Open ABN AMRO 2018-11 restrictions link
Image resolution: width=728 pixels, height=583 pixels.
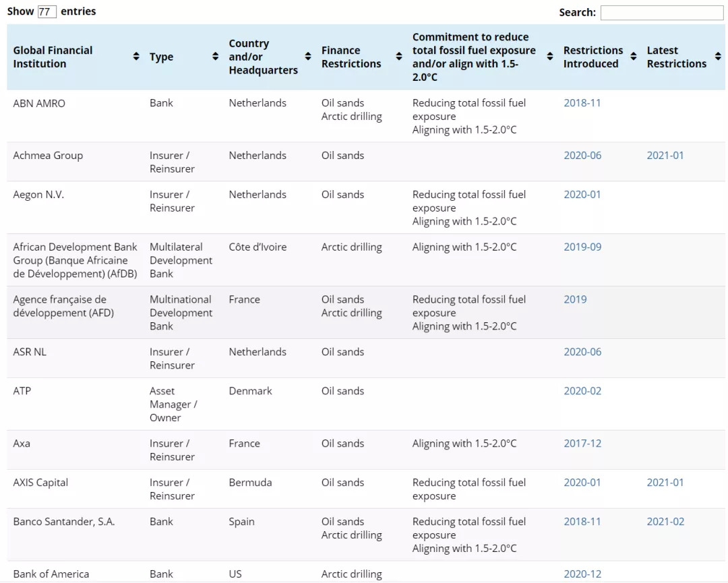point(582,103)
